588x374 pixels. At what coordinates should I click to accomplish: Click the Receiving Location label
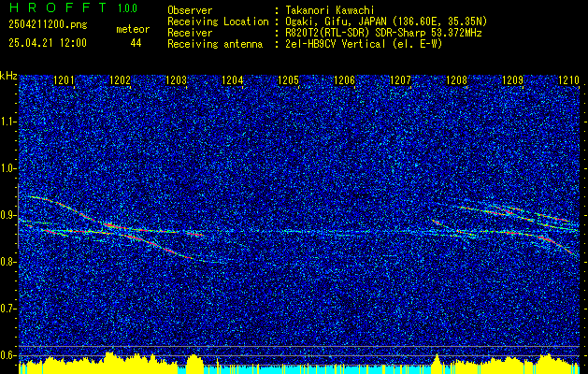coord(218,22)
